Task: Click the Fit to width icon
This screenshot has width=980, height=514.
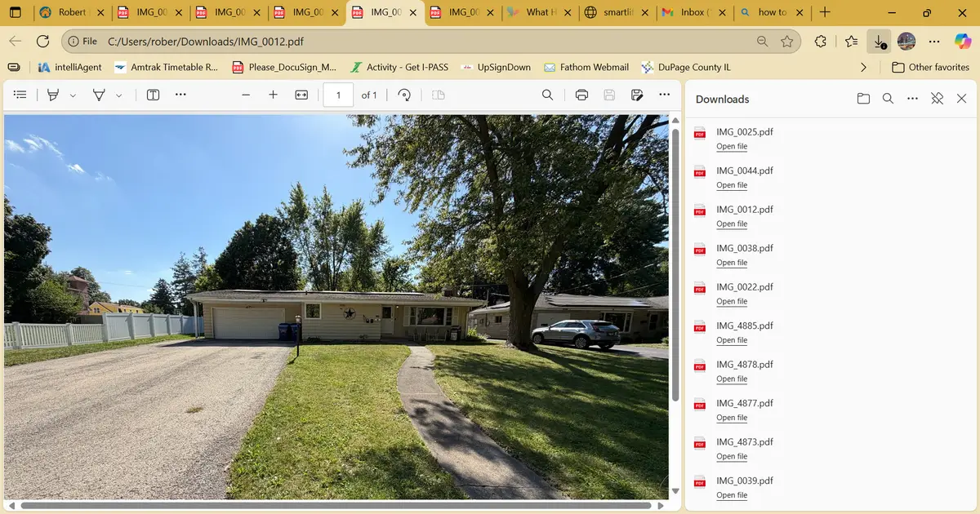Action: pyautogui.click(x=301, y=95)
